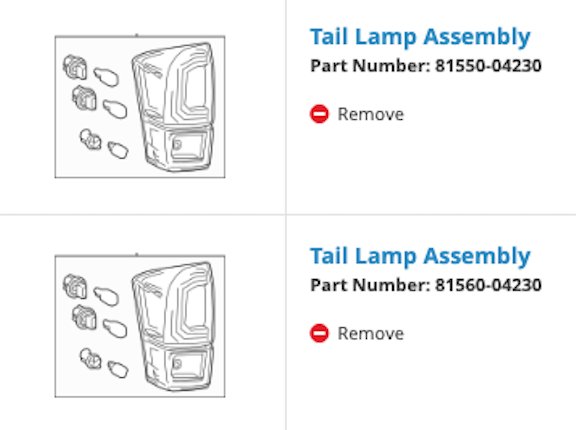Select the Remove label under part 81550-04230

(371, 114)
